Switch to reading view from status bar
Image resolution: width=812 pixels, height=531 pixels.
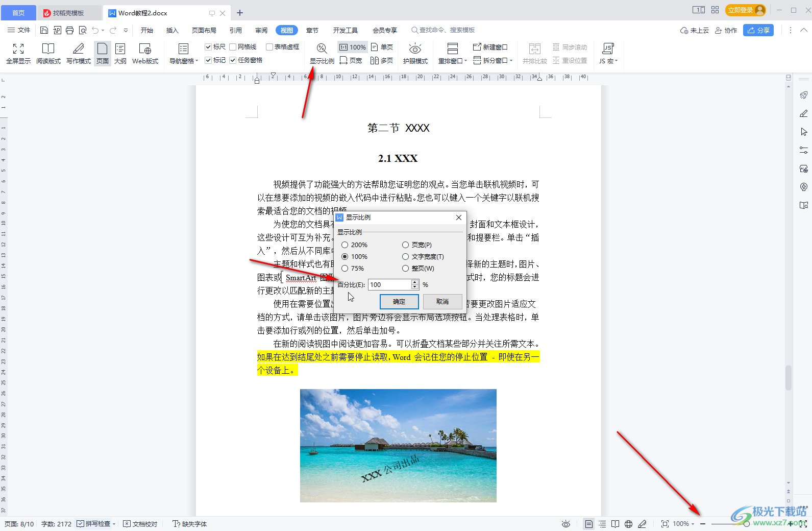[x=616, y=524]
